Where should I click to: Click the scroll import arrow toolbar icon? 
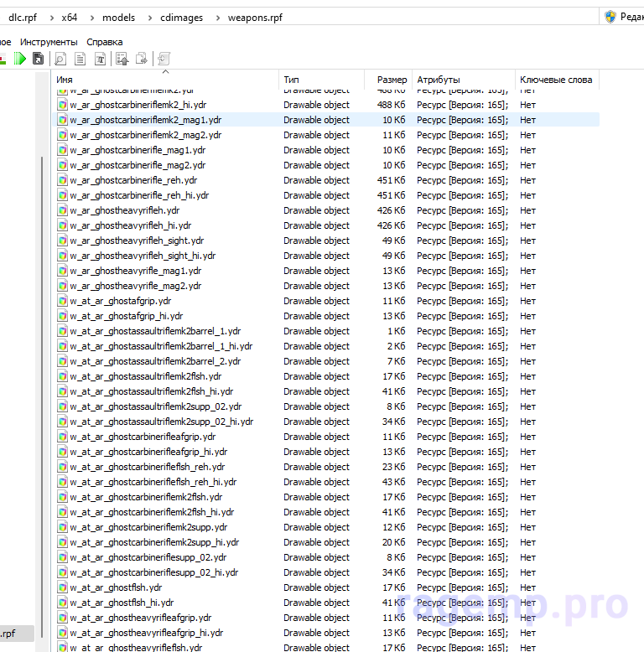(x=164, y=59)
